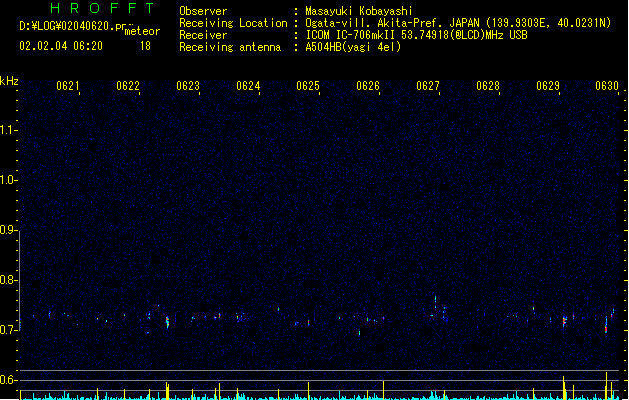The image size is (629, 400).
Task: Click the 0629 time marker
Action: [548, 86]
